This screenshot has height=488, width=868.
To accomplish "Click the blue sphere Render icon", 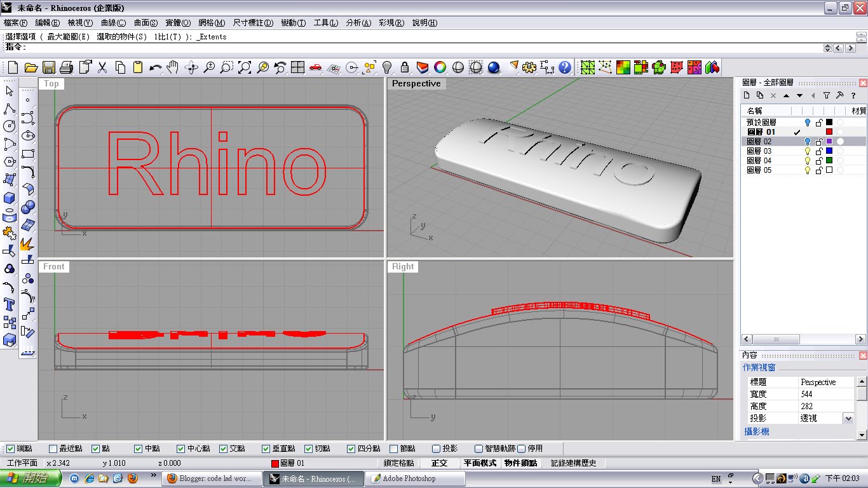I will coord(494,67).
